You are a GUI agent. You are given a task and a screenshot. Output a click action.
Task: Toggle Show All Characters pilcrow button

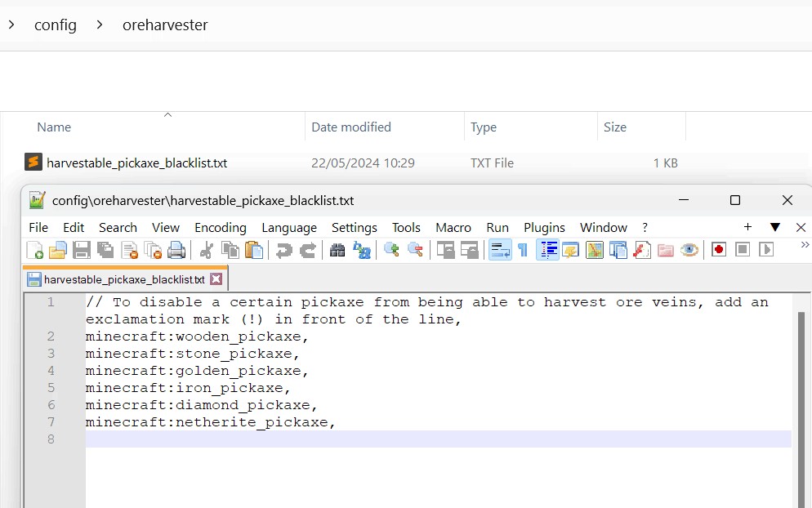523,250
